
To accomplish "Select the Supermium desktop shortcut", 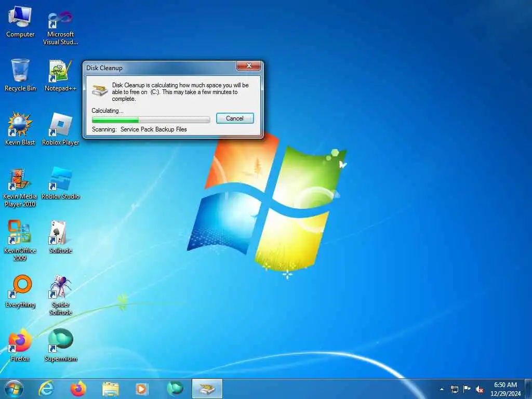I will [x=60, y=345].
